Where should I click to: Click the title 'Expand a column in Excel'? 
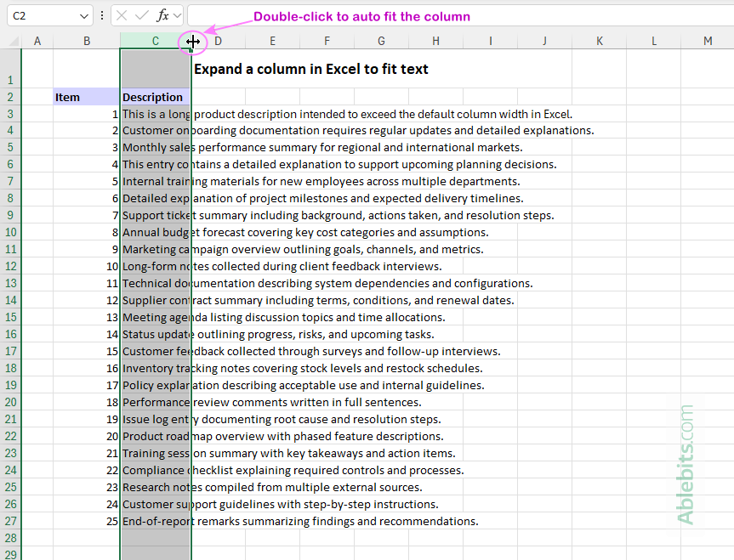coord(310,70)
